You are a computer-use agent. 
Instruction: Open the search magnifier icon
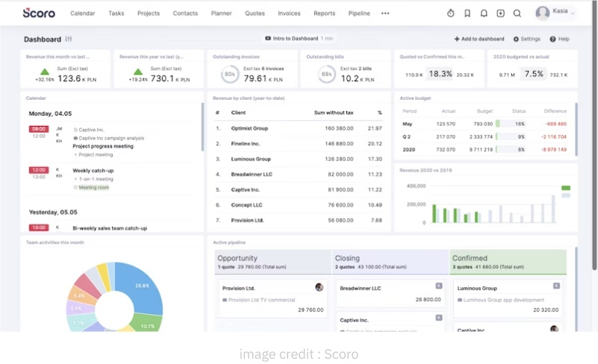517,13
